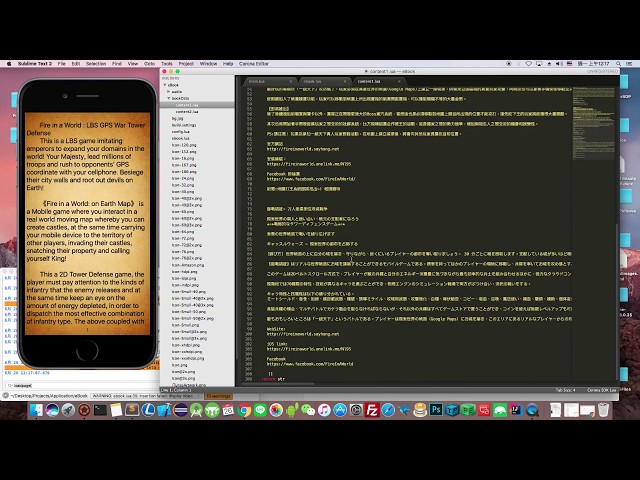Open Icon-120.png in the sidebar

coord(184,145)
